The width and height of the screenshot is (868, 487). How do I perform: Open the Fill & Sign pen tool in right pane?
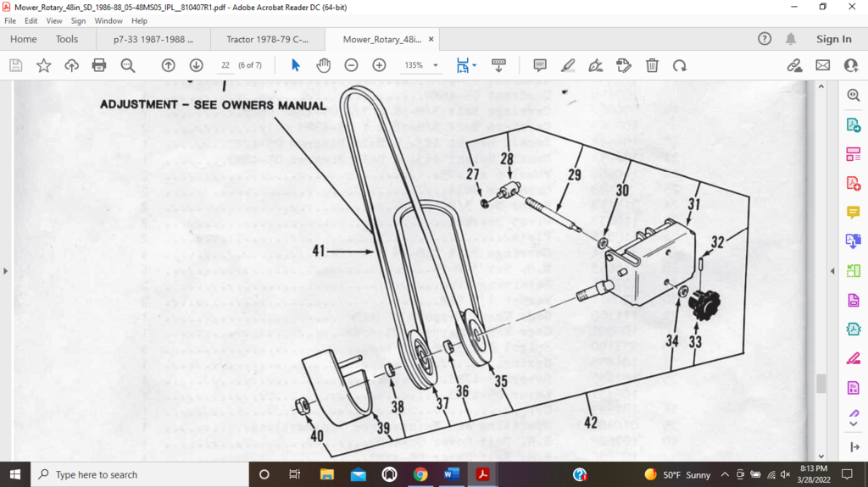pyautogui.click(x=853, y=358)
